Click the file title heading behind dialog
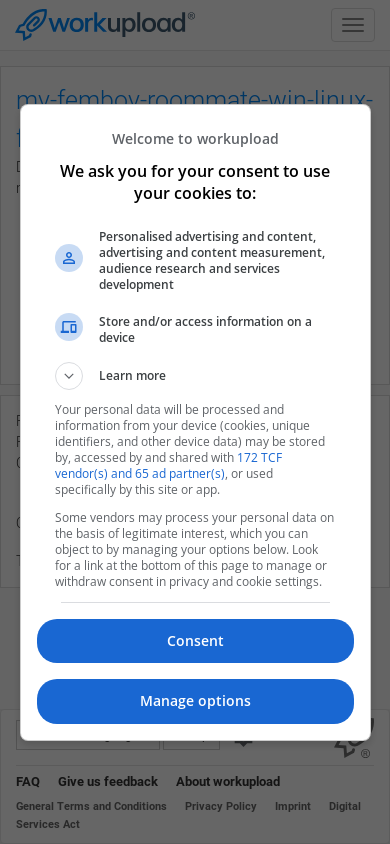 [195, 100]
